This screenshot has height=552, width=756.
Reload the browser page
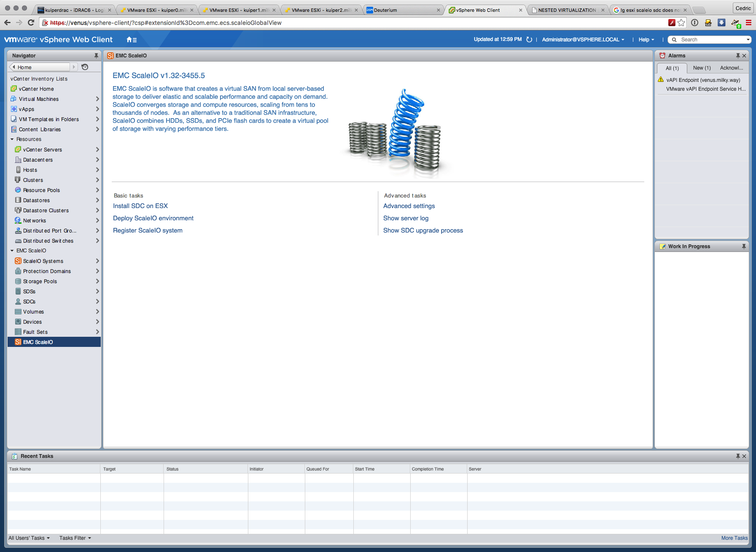pos(31,23)
